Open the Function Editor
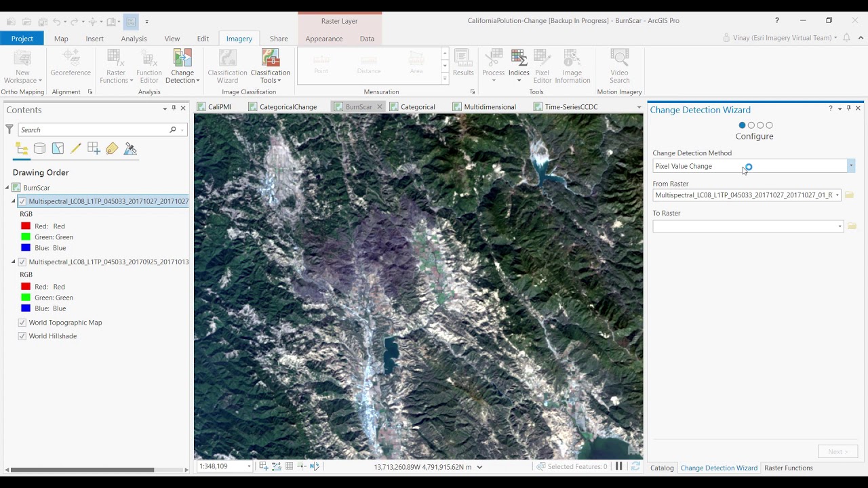The height and width of the screenshot is (488, 868). pyautogui.click(x=149, y=66)
